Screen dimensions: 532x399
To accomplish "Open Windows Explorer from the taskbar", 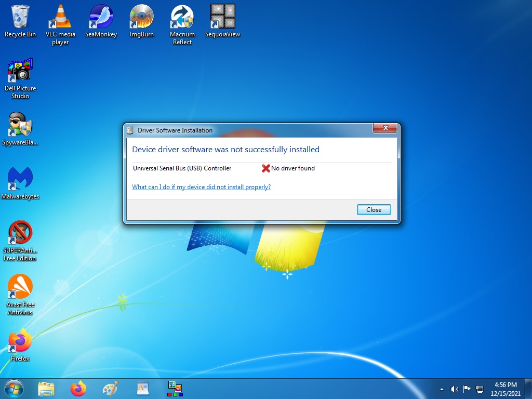I will pos(46,389).
